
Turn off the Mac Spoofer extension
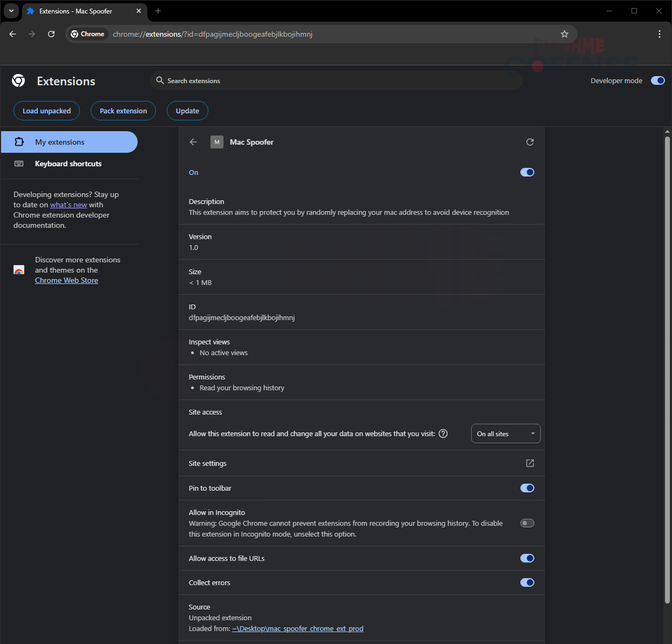click(x=527, y=172)
